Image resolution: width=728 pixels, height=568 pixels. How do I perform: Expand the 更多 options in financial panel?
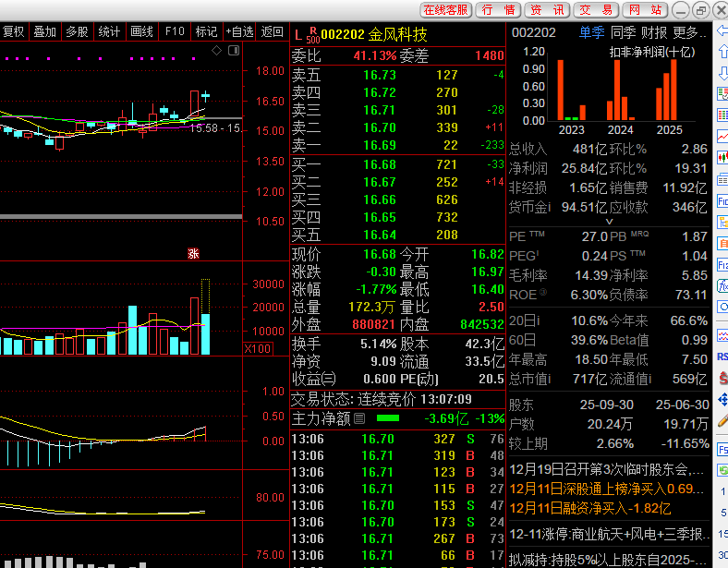(689, 32)
